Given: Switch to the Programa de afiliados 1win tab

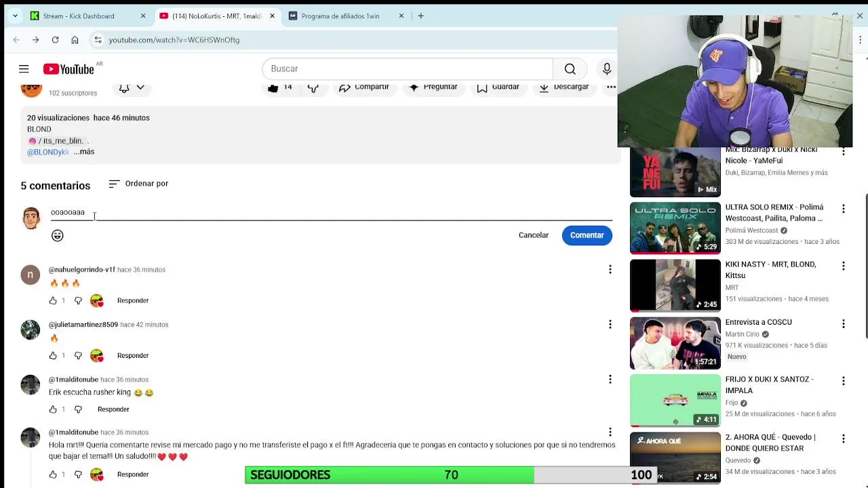Looking at the screenshot, I should point(340,16).
